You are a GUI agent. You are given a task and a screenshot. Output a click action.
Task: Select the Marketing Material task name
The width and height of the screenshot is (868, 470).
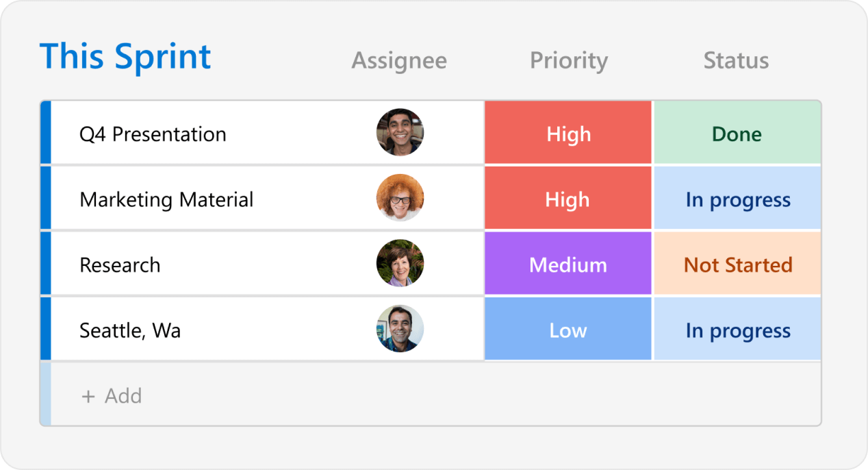(166, 198)
